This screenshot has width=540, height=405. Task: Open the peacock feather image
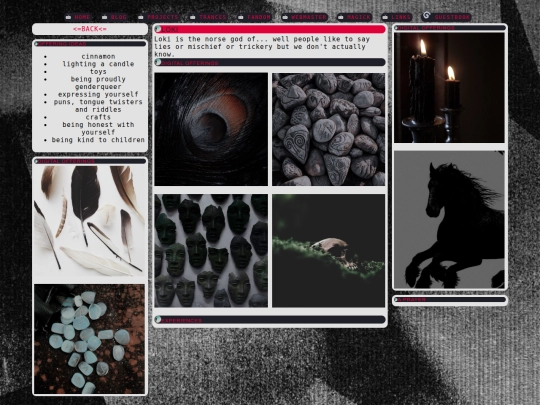pyautogui.click(x=211, y=129)
